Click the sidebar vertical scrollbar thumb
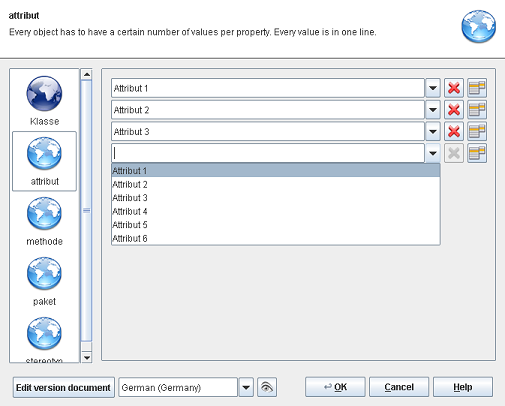This screenshot has height=406, width=505. pyautogui.click(x=87, y=211)
